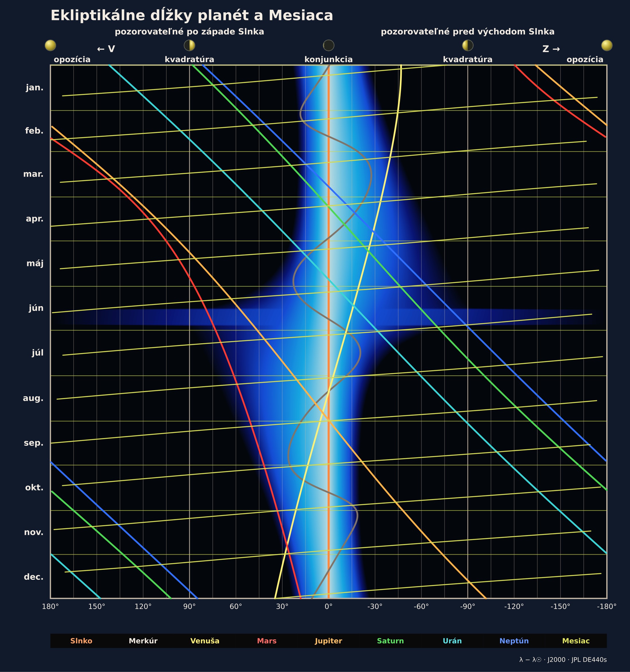
Task: Click the 'λ − λ☉ · J2000 · JPL DE440s' footnote
Action: point(563,659)
